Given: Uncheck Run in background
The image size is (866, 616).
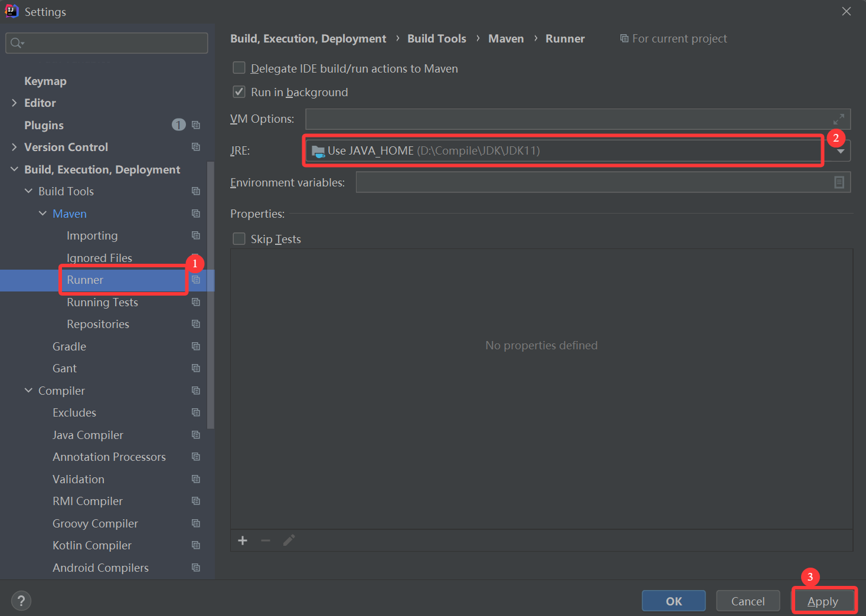Looking at the screenshot, I should point(239,91).
